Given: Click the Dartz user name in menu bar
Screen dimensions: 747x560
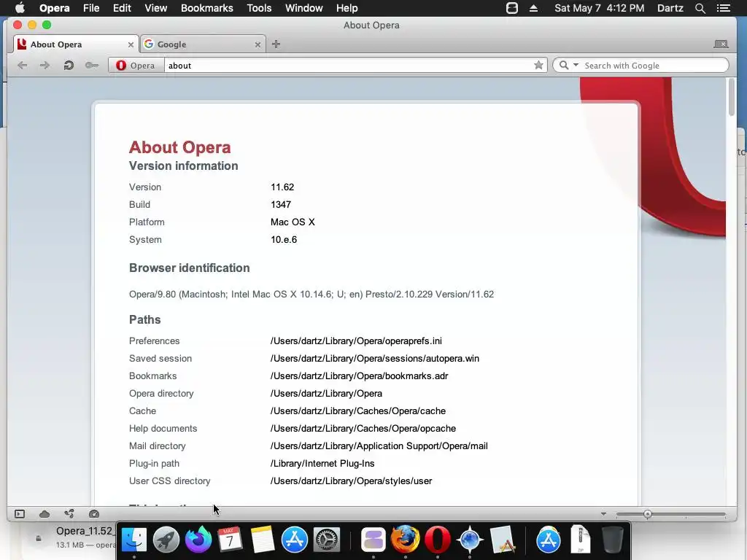Looking at the screenshot, I should click(670, 8).
